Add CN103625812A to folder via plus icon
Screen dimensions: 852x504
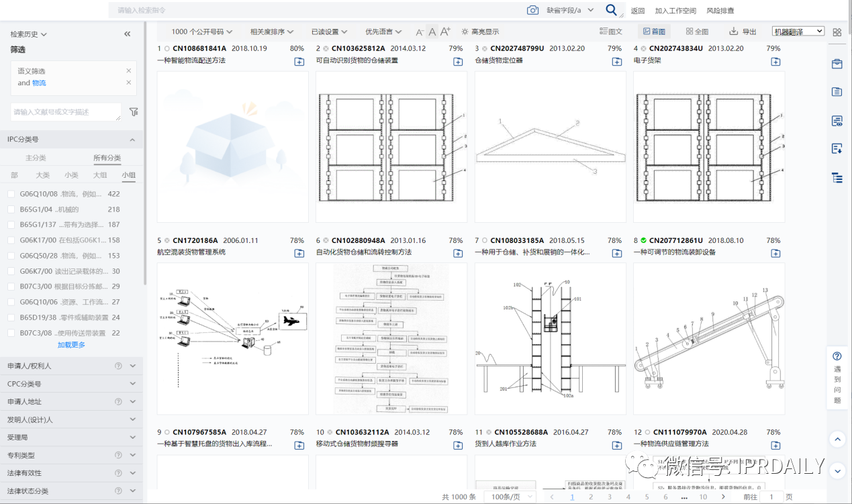[x=458, y=62]
